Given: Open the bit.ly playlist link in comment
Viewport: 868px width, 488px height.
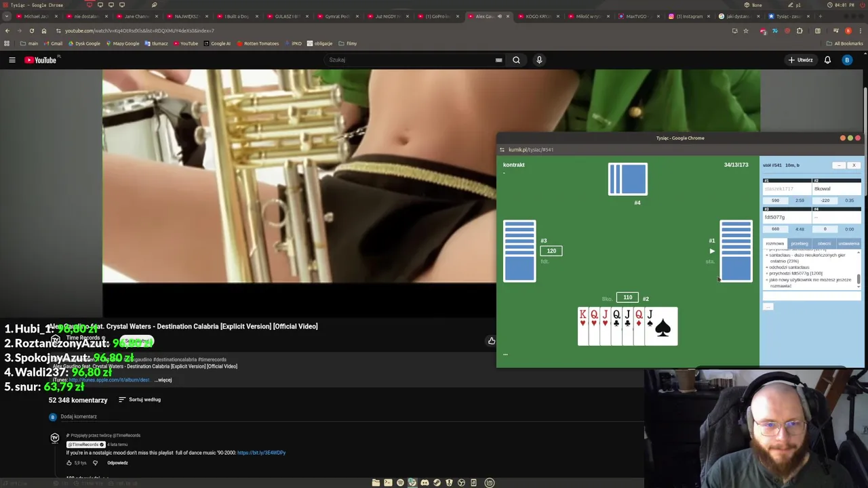Looking at the screenshot, I should (261, 453).
